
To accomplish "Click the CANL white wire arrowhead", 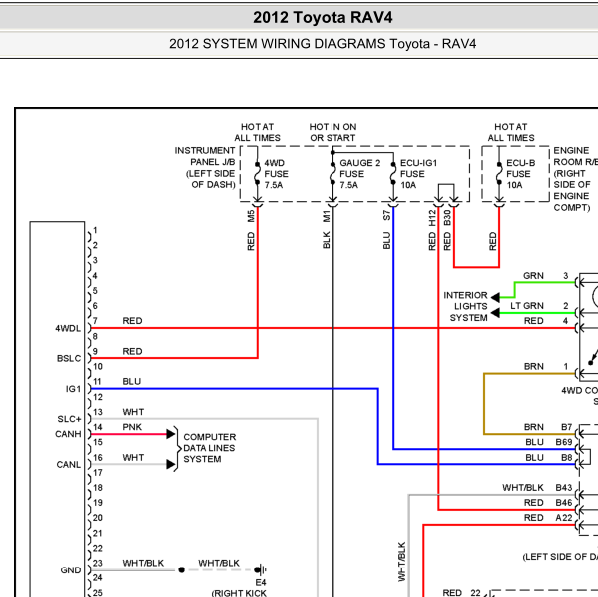I will [170, 464].
